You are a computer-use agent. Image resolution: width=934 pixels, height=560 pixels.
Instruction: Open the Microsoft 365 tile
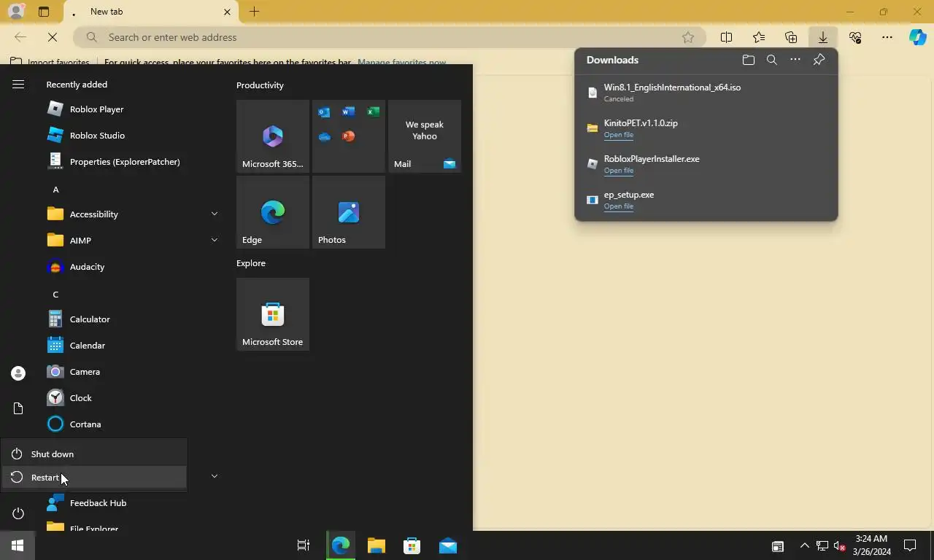273,136
